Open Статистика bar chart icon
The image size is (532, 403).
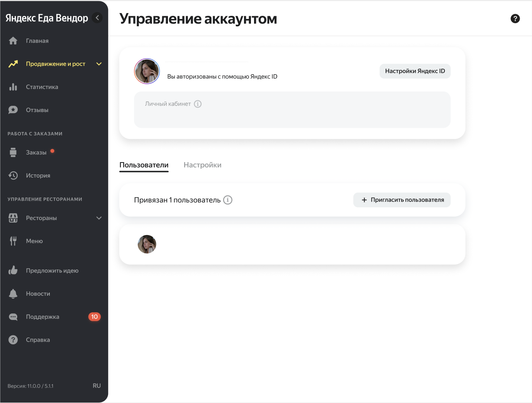13,87
